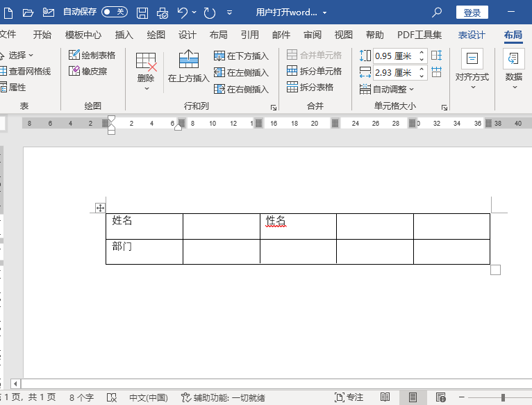The height and width of the screenshot is (405, 532).
Task: Click 拆分表格 split table
Action: pos(310,88)
